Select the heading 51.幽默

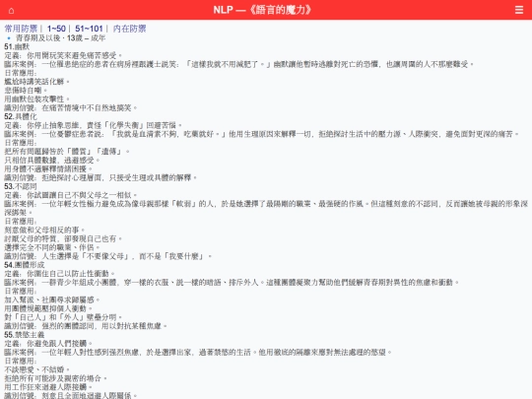point(17,46)
